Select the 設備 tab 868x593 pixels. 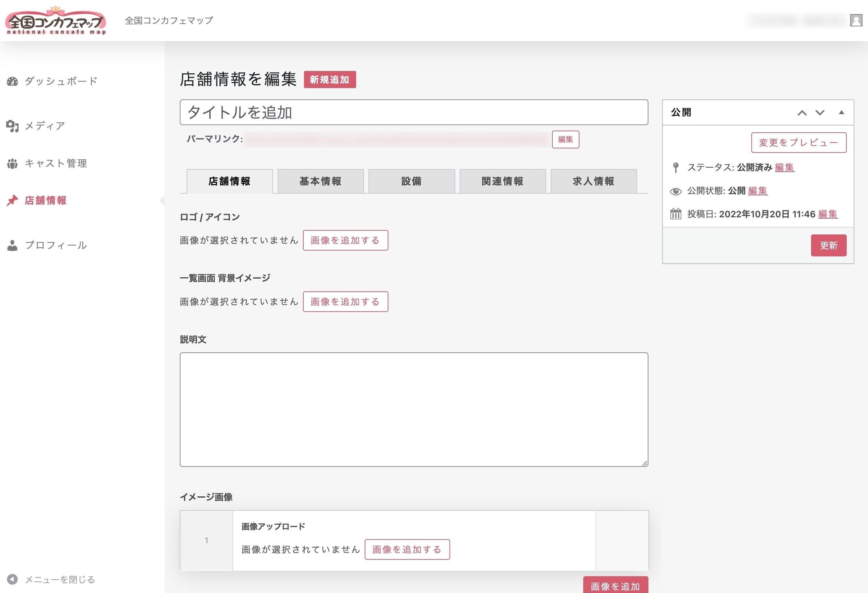(x=412, y=181)
